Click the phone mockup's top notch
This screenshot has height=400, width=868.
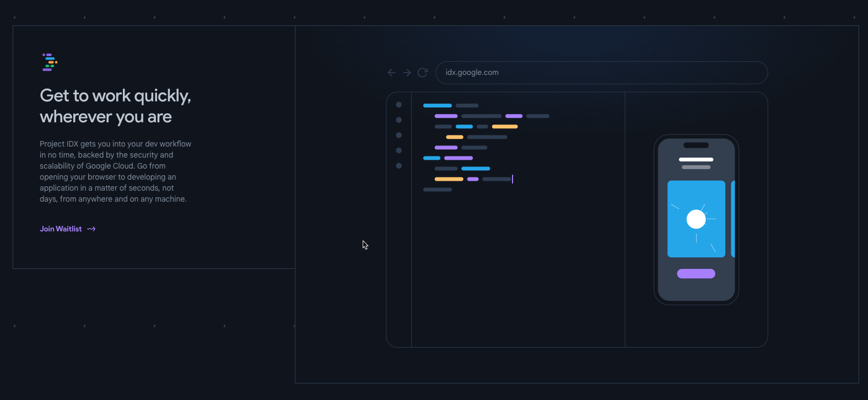click(x=696, y=145)
